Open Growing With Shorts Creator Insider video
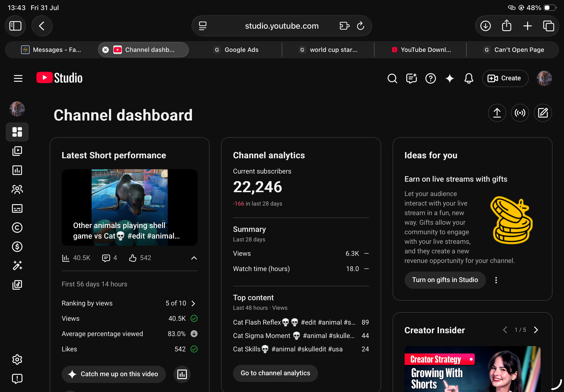The height and width of the screenshot is (392, 564). pyautogui.click(x=472, y=369)
